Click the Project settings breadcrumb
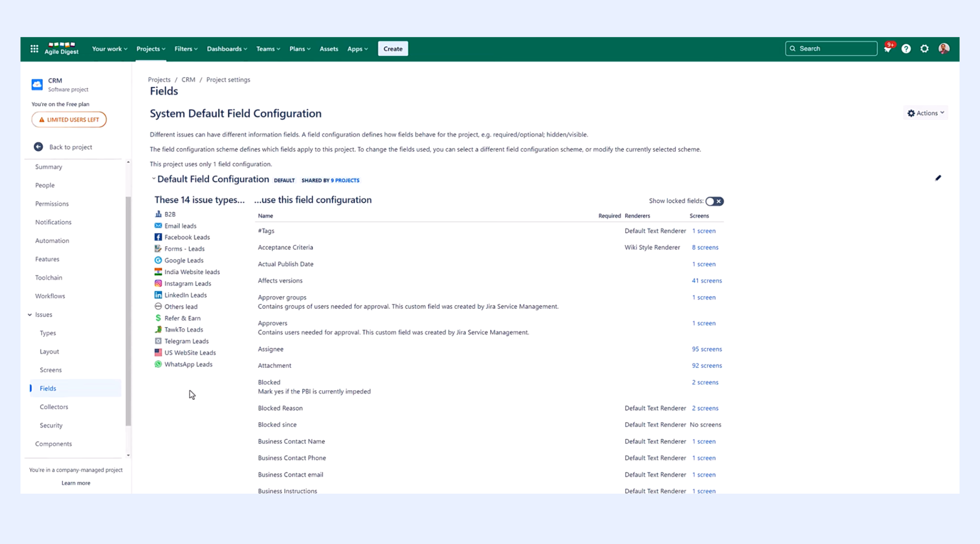This screenshot has width=980, height=544. (x=228, y=80)
